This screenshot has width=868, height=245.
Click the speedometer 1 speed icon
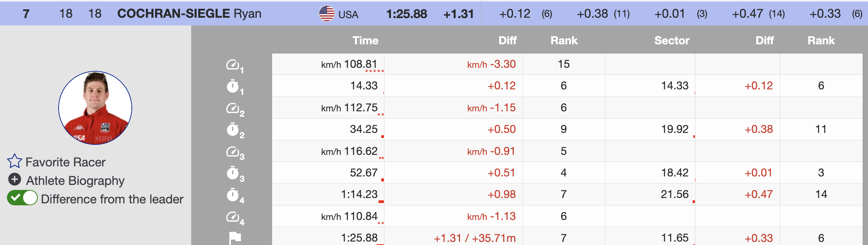coord(234,65)
